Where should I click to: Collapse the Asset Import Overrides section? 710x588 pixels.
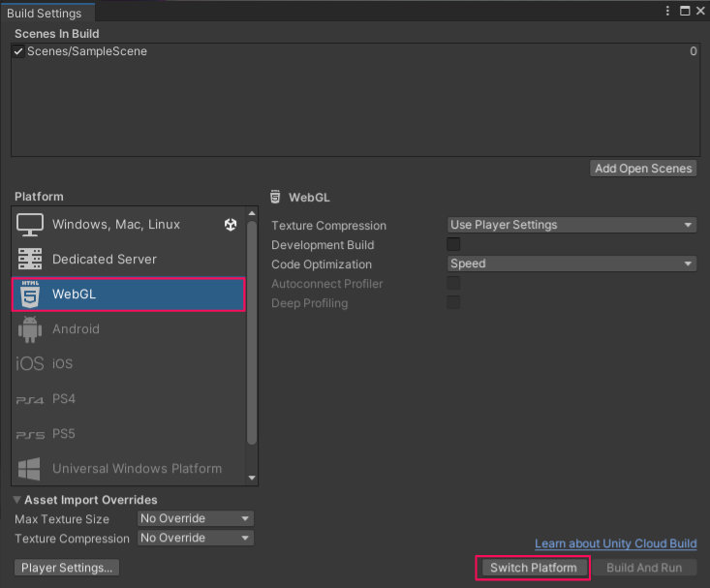coord(17,500)
